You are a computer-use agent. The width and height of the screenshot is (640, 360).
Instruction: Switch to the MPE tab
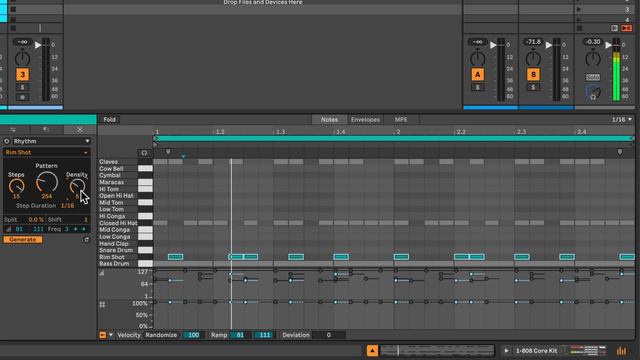tap(401, 120)
